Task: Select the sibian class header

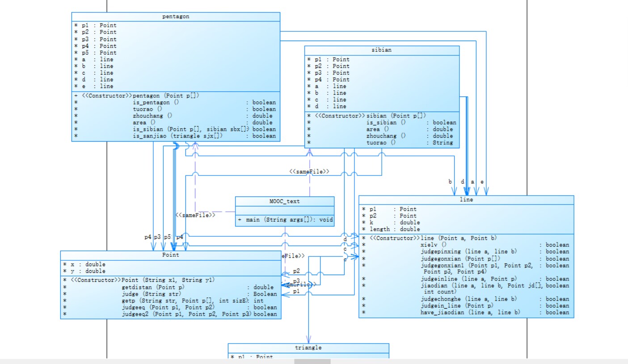Action: (x=382, y=50)
